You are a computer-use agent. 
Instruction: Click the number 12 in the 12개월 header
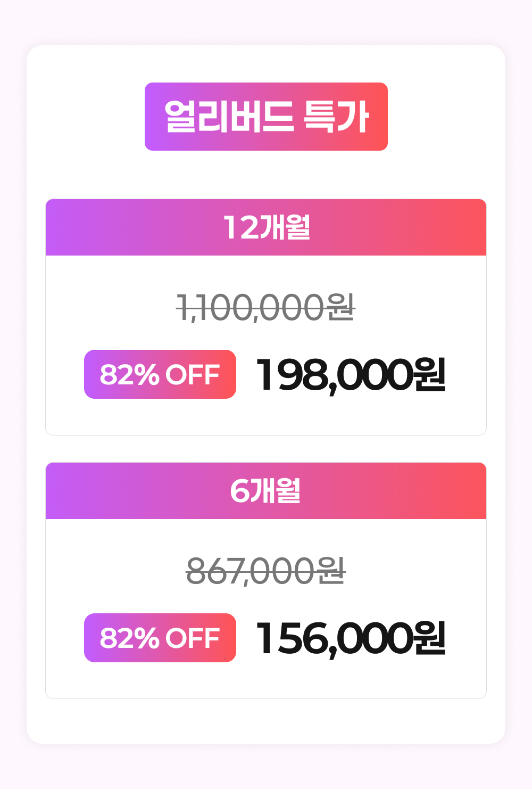240,227
